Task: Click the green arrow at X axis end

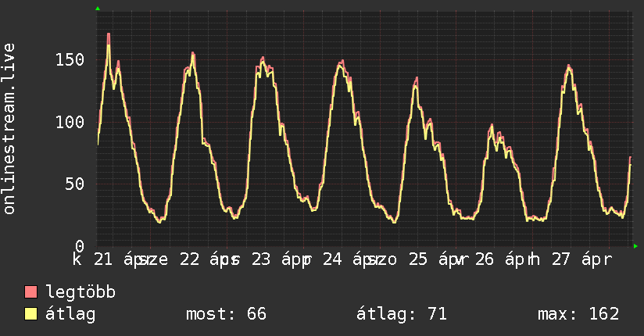Action: coord(635,246)
